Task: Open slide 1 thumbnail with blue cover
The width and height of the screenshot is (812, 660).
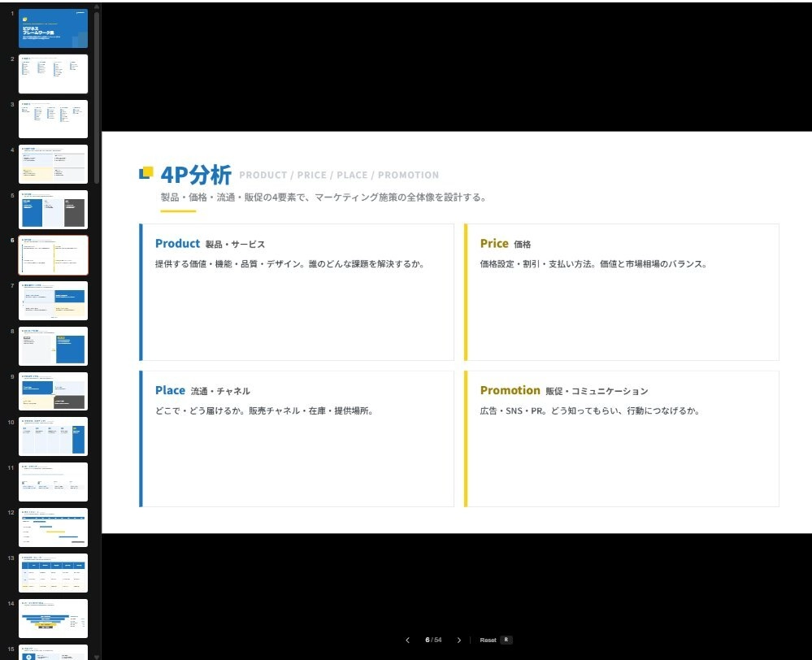Action: pos(54,28)
